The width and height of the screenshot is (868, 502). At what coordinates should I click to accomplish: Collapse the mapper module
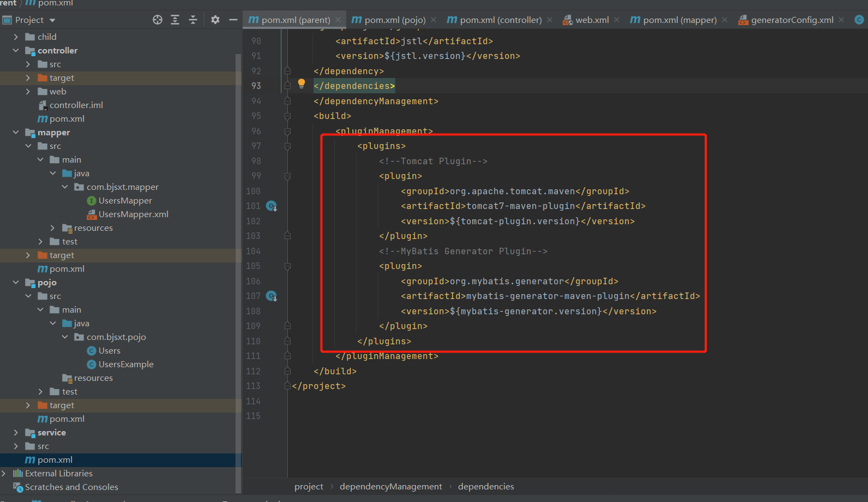click(x=16, y=133)
